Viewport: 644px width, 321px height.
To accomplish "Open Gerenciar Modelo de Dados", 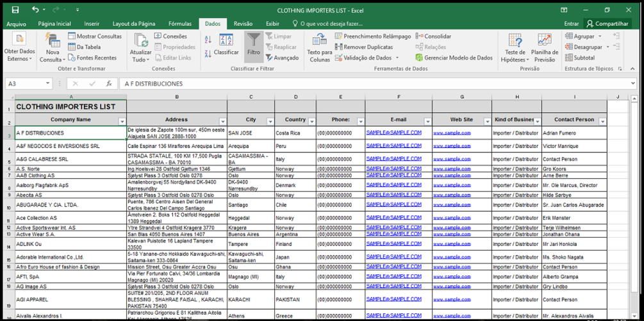I will coord(454,58).
